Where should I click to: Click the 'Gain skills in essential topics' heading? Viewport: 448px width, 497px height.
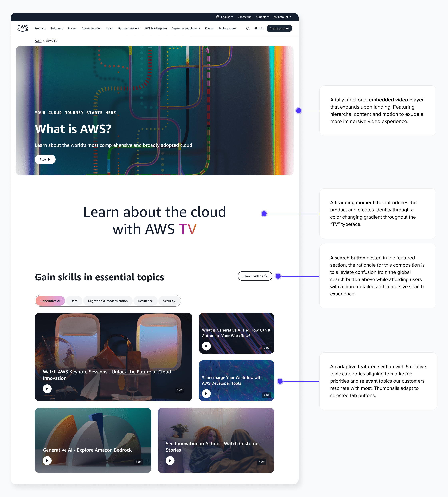pyautogui.click(x=100, y=277)
